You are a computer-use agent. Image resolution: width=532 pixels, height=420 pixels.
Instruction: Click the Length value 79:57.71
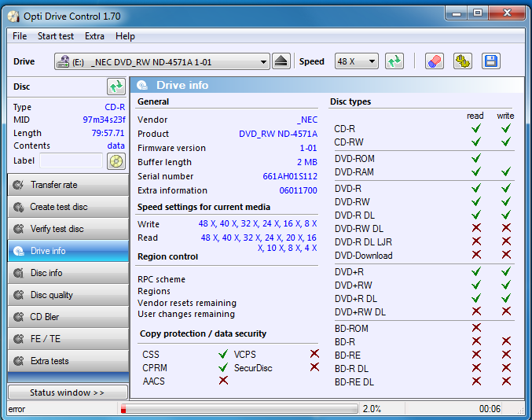(108, 133)
